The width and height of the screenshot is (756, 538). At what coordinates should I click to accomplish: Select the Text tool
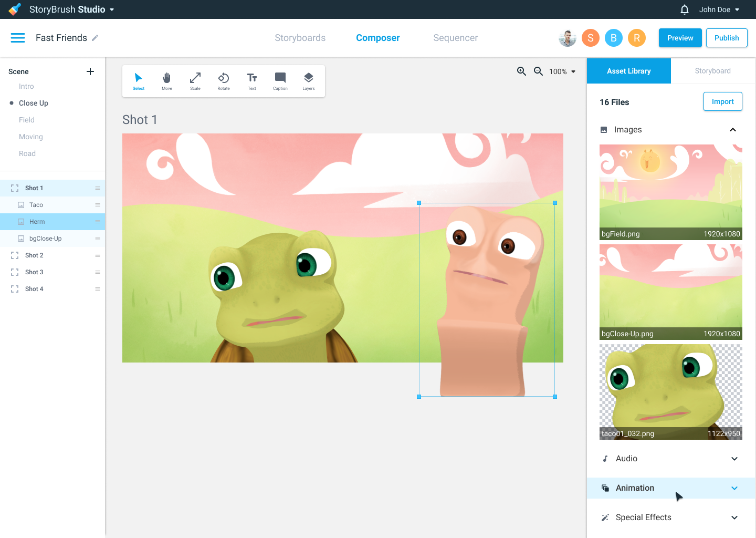(252, 81)
